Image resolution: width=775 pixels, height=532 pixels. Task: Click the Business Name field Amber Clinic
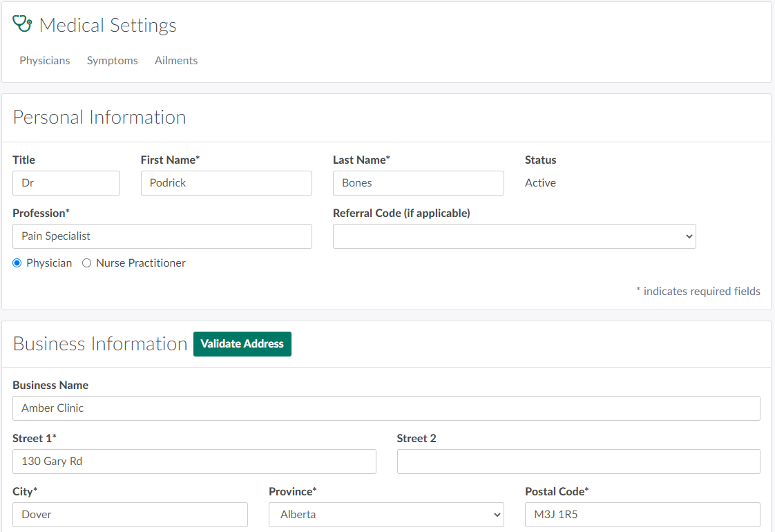[x=386, y=408]
